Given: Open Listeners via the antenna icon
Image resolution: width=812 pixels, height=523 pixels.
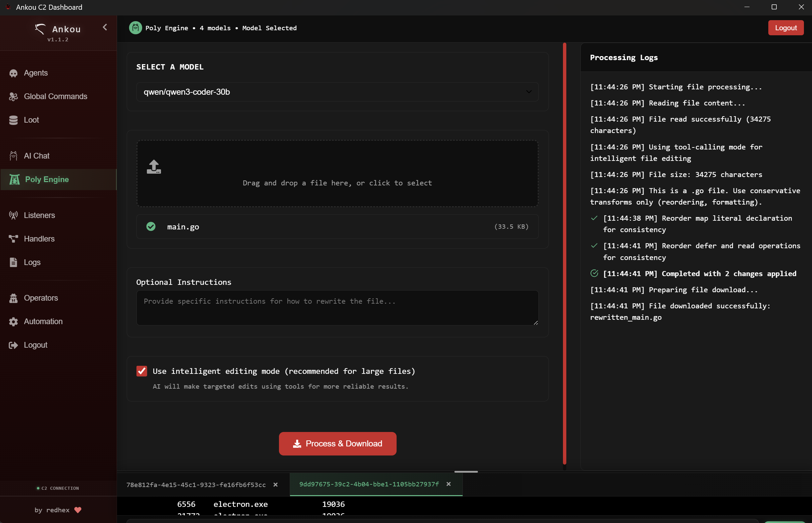Looking at the screenshot, I should click(13, 215).
